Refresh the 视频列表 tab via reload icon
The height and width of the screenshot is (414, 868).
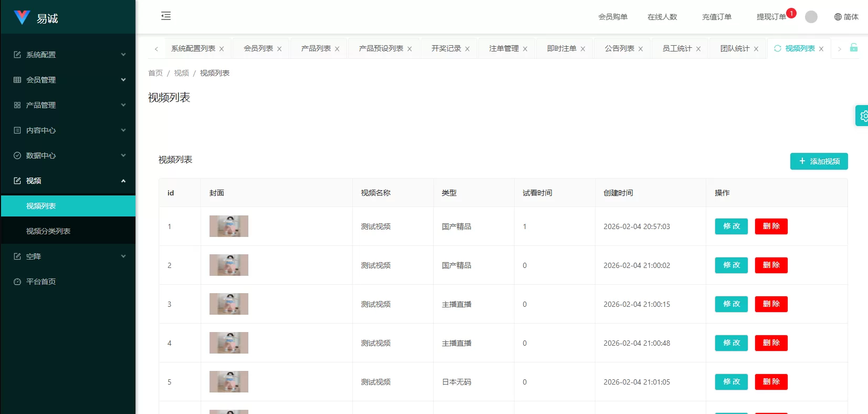click(x=777, y=48)
